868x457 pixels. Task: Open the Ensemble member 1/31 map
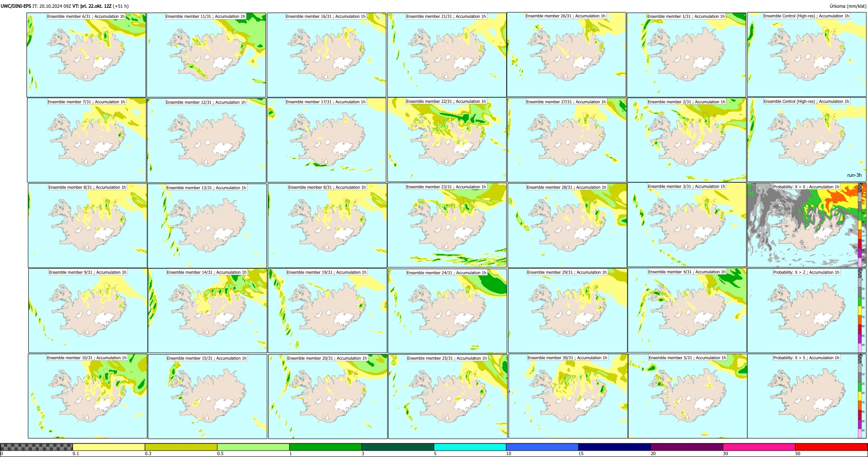pyautogui.click(x=687, y=55)
